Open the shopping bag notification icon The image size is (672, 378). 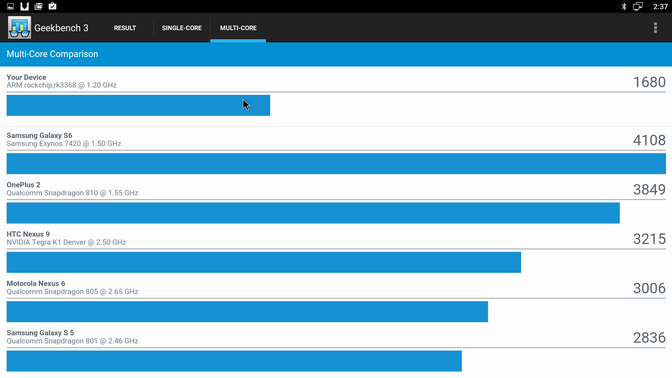(x=52, y=6)
